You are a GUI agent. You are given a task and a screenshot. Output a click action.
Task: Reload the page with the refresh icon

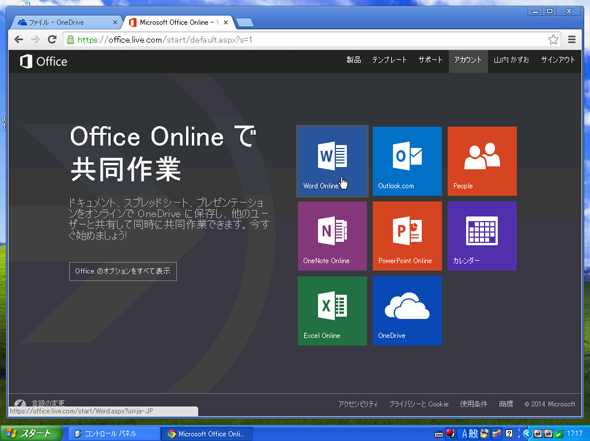pos(52,40)
